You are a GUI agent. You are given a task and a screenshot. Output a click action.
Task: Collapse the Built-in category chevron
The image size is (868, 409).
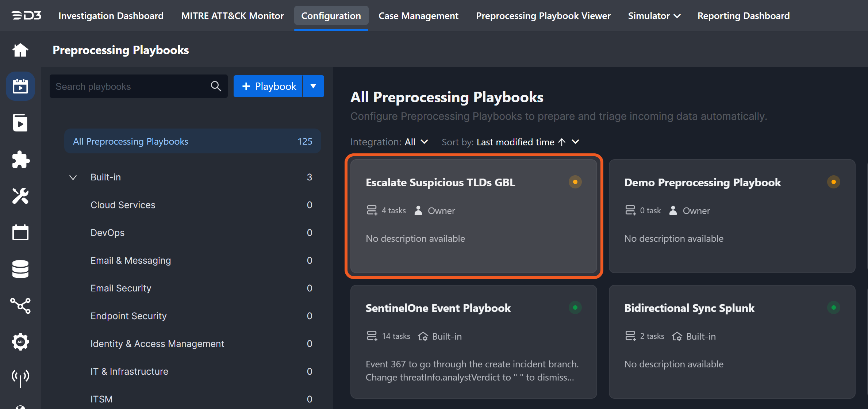point(73,177)
